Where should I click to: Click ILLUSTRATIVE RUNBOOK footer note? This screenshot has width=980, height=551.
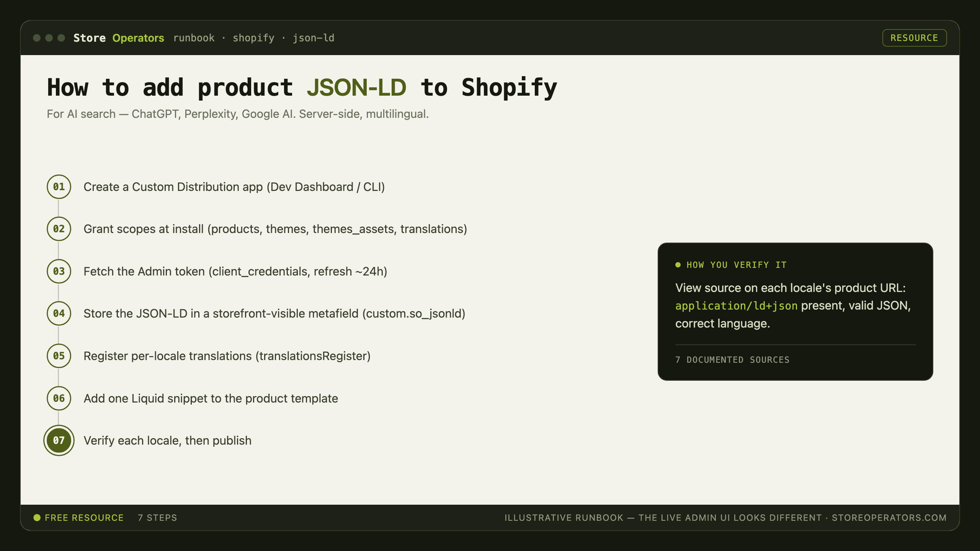(663, 518)
